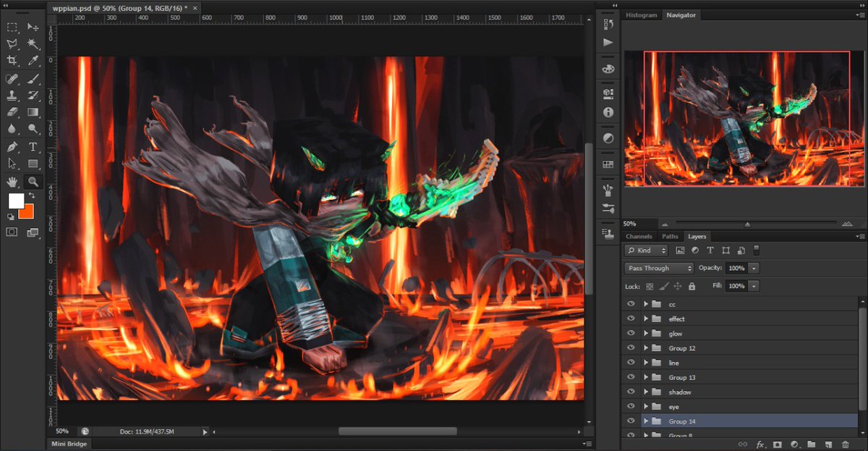Open the Opacity slider dropdown arrow
This screenshot has height=451, width=868.
click(x=754, y=268)
